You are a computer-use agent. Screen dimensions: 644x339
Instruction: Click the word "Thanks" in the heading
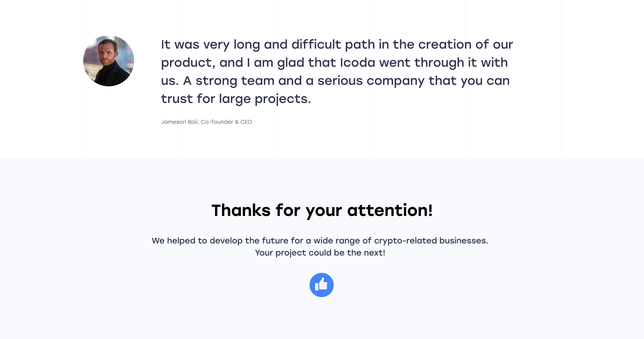(x=241, y=211)
